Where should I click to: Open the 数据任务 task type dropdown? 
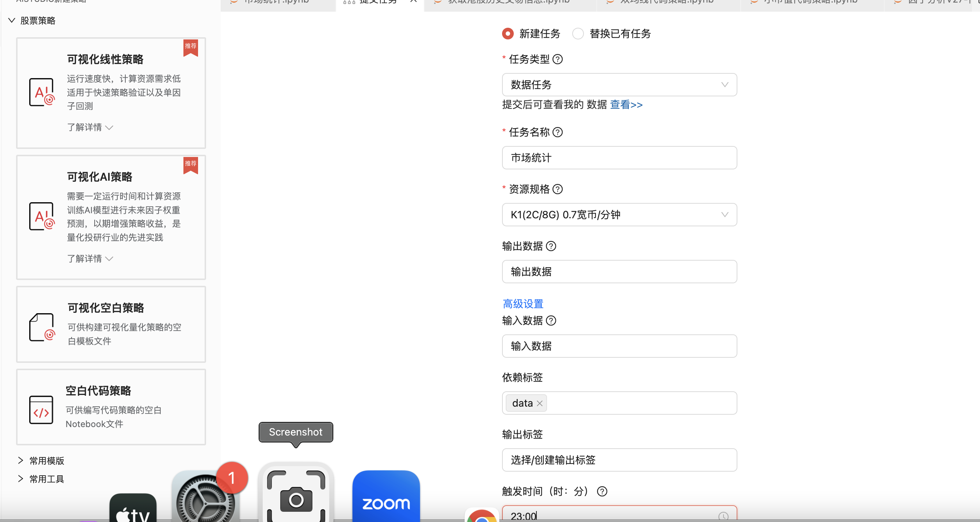pos(619,85)
